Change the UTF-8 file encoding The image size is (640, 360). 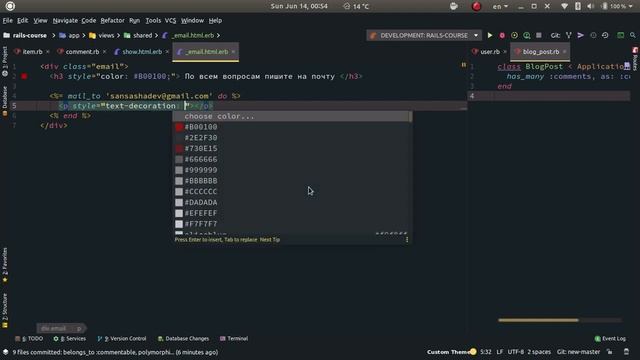tap(515, 352)
